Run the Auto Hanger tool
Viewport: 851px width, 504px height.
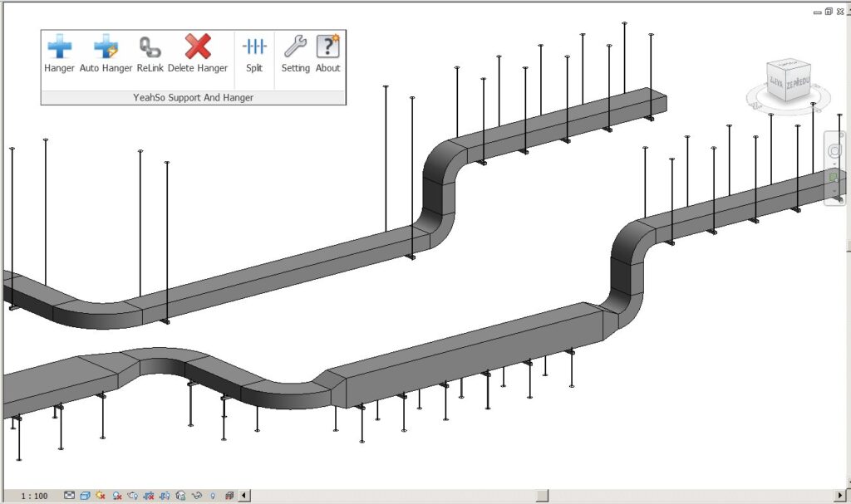pyautogui.click(x=106, y=54)
